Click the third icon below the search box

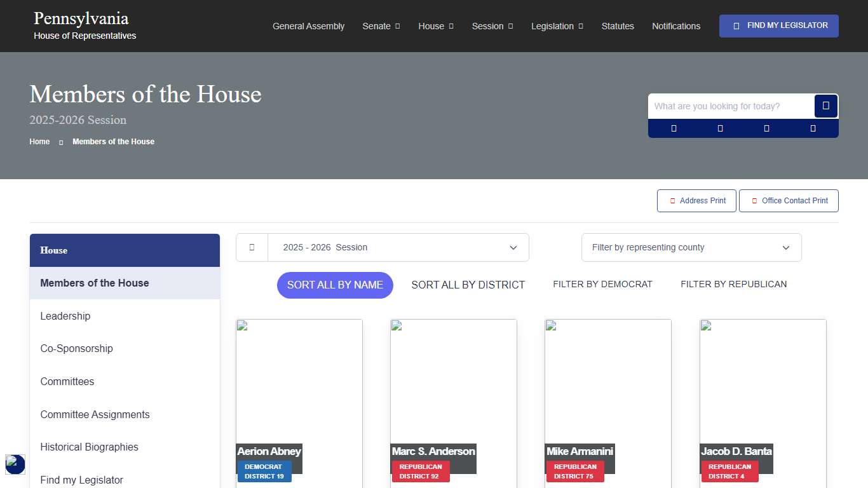point(766,128)
